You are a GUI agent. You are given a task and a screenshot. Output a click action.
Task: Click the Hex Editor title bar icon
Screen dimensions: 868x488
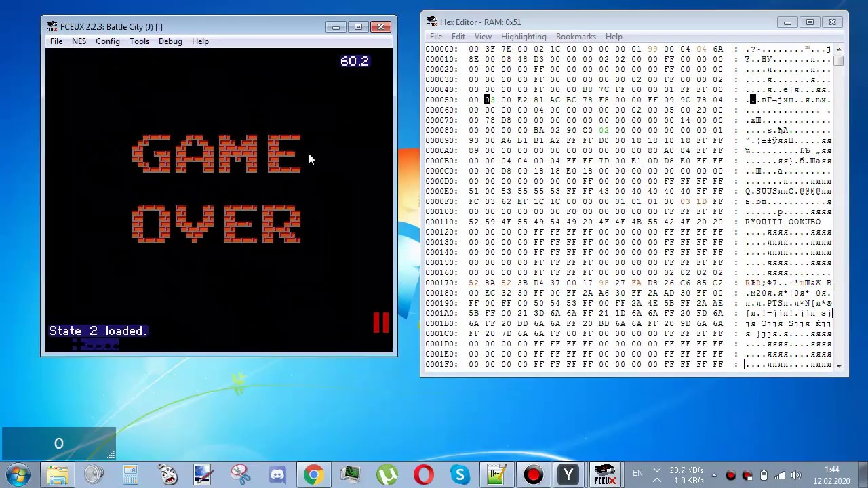pyautogui.click(x=431, y=22)
